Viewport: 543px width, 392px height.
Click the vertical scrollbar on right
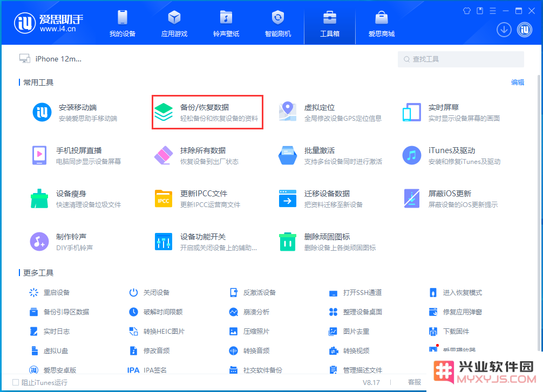pos(539,213)
